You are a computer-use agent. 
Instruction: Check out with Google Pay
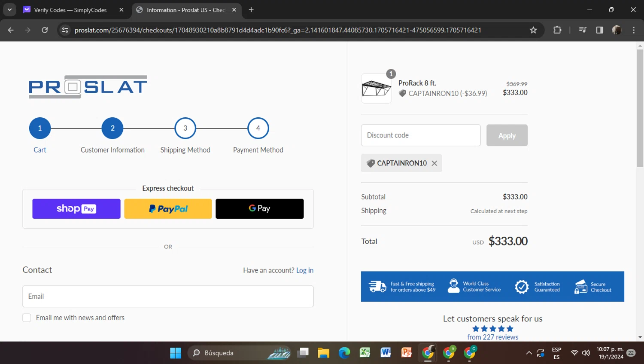tap(260, 209)
